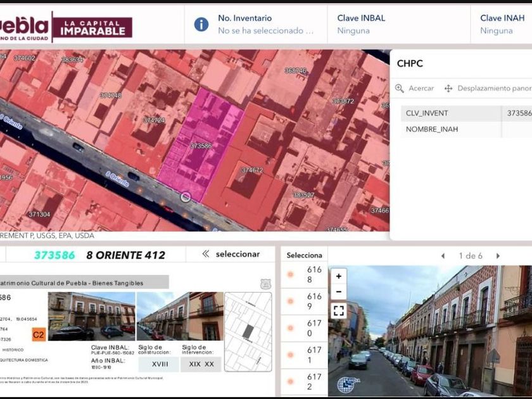Zoom out the street view image

[x=339, y=292]
